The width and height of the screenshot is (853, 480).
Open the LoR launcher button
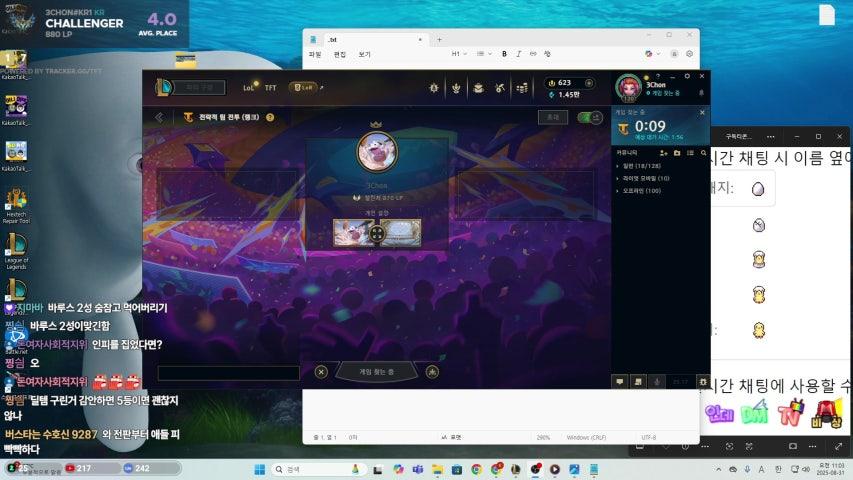coord(304,87)
